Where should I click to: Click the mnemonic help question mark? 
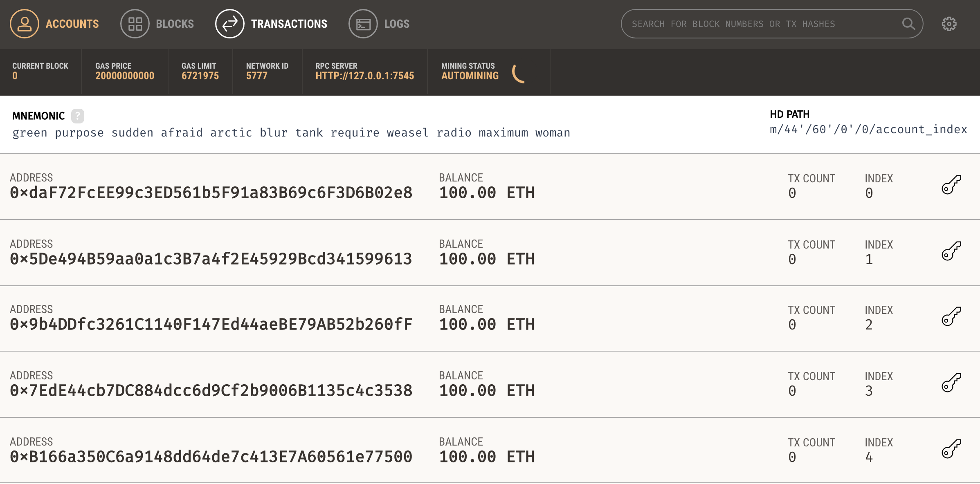click(78, 116)
